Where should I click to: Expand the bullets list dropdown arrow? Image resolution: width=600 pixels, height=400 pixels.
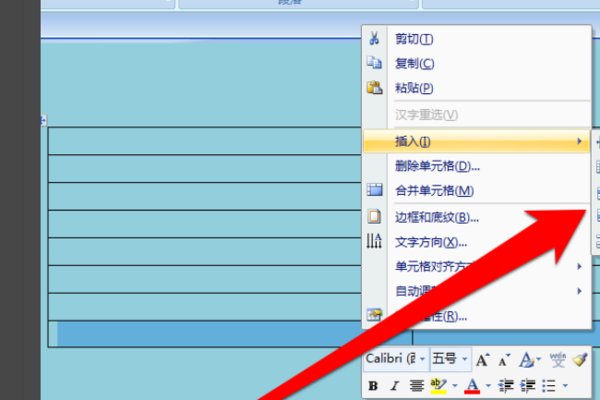(565, 386)
